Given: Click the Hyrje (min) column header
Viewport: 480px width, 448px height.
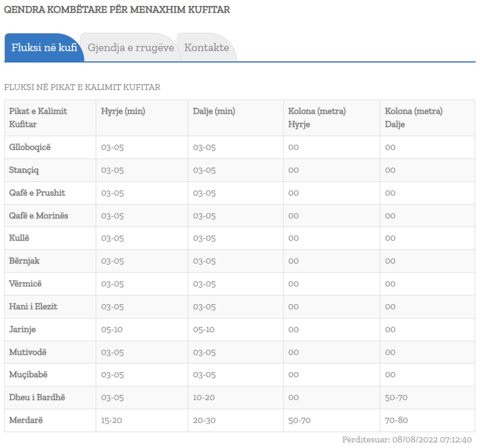Looking at the screenshot, I should pyautogui.click(x=123, y=112).
